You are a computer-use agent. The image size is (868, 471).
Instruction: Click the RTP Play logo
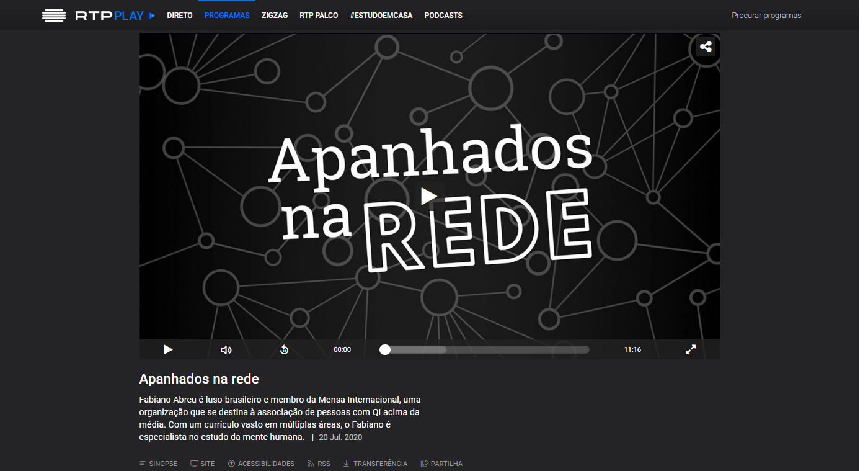click(x=99, y=16)
